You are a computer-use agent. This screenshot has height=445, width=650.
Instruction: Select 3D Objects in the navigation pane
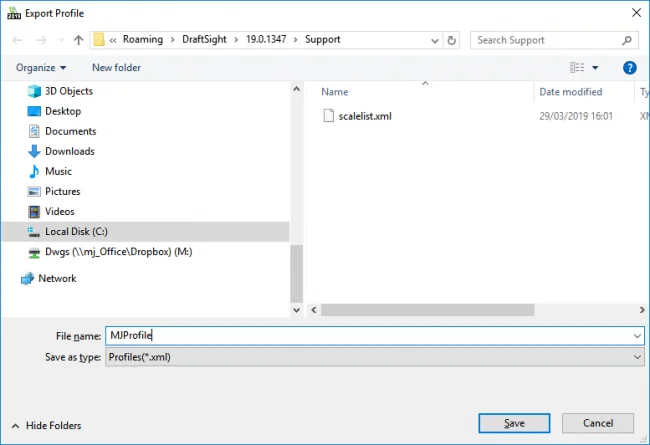click(68, 91)
